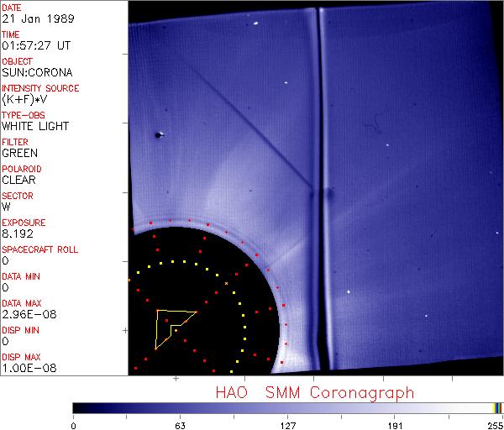Click the yellow-blue saturated end of the color bar
This screenshot has height=430, width=504.
click(x=497, y=407)
